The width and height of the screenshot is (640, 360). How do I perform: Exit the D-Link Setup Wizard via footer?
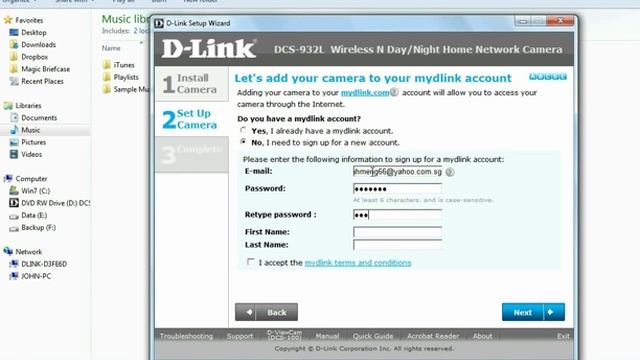coord(563,336)
